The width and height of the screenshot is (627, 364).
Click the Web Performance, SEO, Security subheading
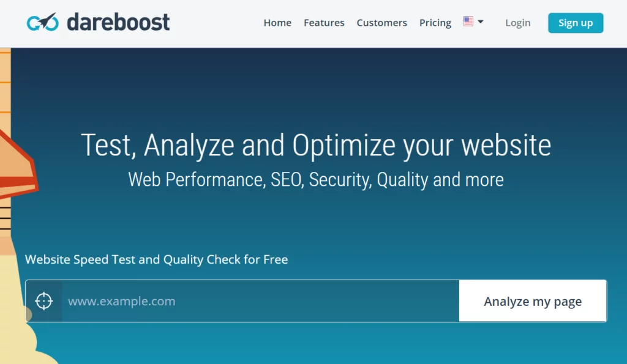316,179
